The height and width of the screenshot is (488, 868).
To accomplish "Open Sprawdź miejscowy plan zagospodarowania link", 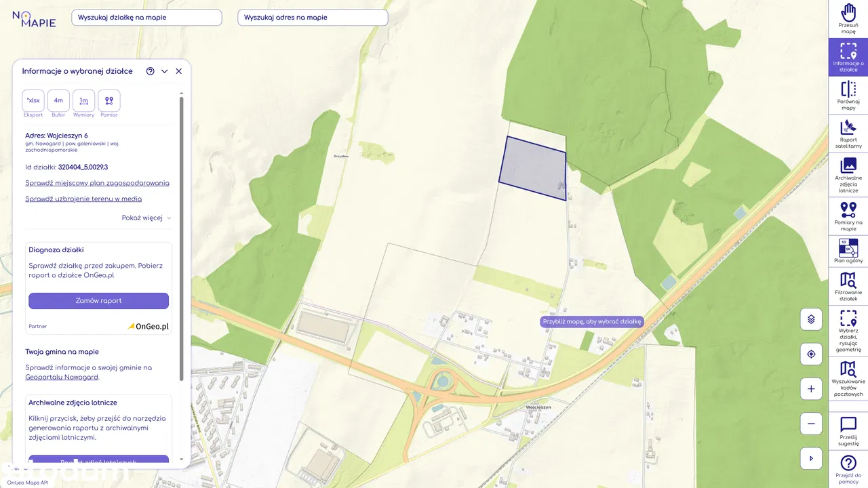I will [98, 183].
